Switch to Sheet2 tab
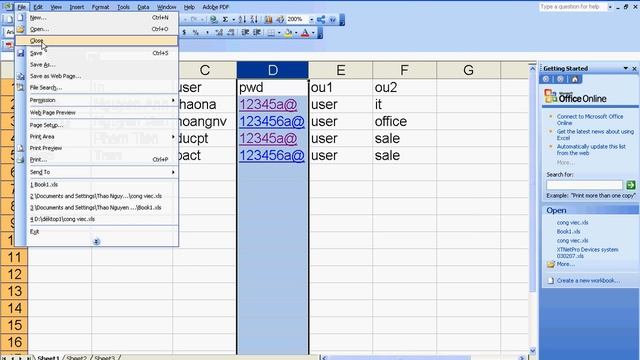640x360 pixels. pyautogui.click(x=76, y=358)
